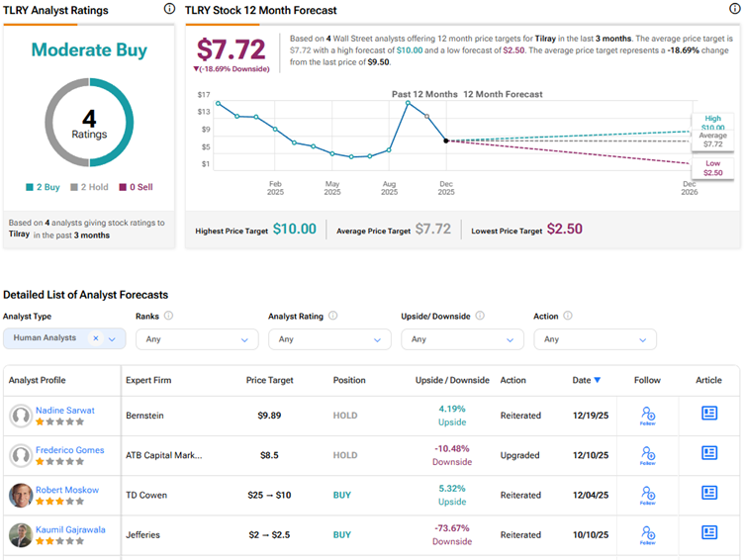This screenshot has height=560, width=744.
Task: Follow analyst Robert Moskow
Action: click(x=648, y=495)
